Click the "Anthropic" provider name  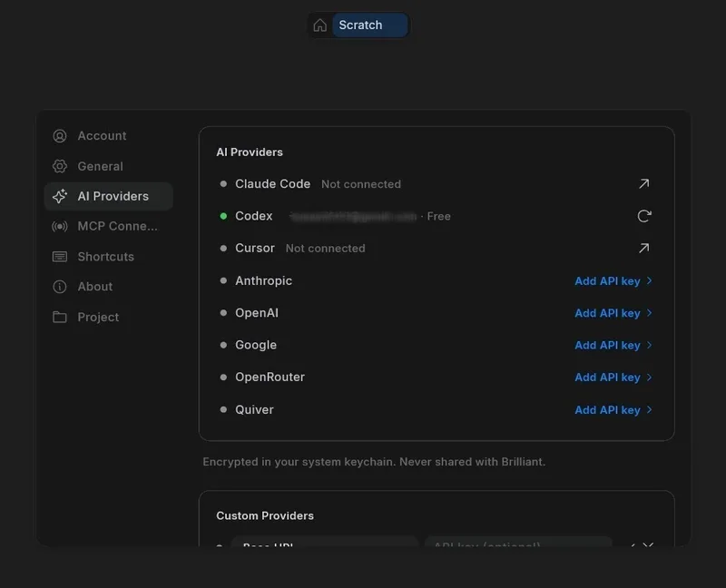[x=263, y=280]
